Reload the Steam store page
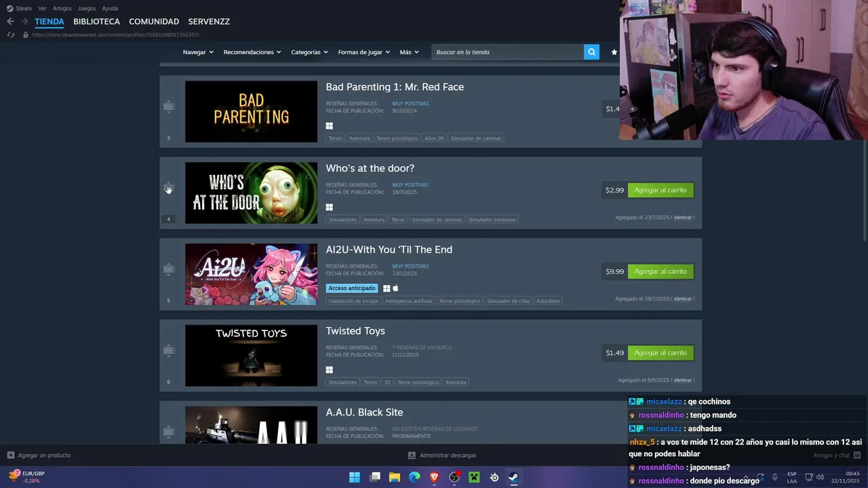This screenshot has height=488, width=868. coord(10,35)
